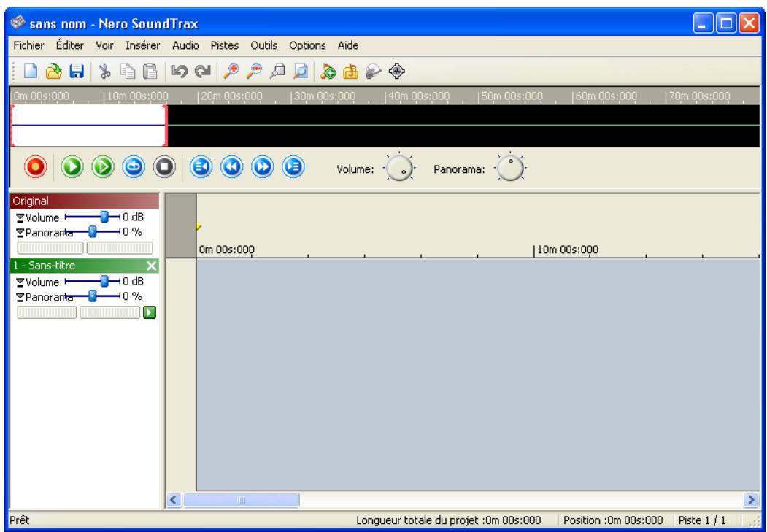Click the 20m 00s:000 mark in the overview ruler
Viewport: 767px width, 532px height.
[x=231, y=96]
